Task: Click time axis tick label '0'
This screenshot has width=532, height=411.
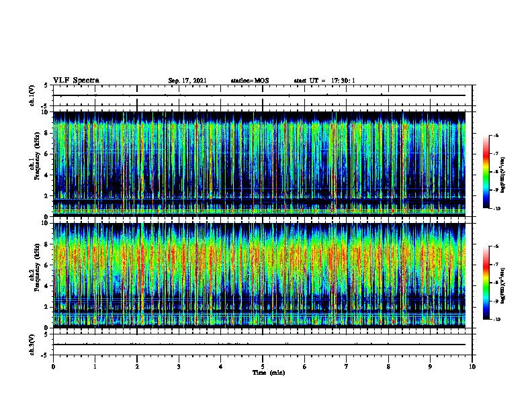Action: pyautogui.click(x=53, y=367)
